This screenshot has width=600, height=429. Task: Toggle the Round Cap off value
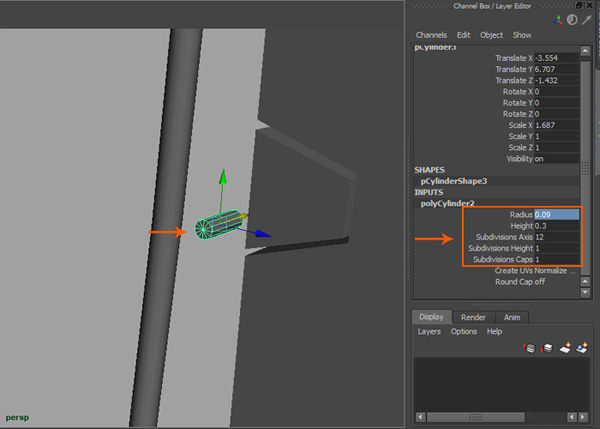[x=540, y=282]
